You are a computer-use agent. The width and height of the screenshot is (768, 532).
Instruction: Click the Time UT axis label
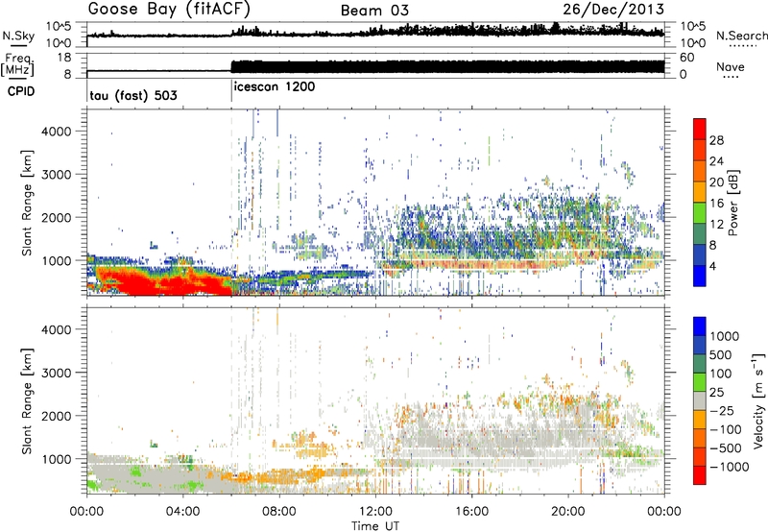click(x=375, y=526)
